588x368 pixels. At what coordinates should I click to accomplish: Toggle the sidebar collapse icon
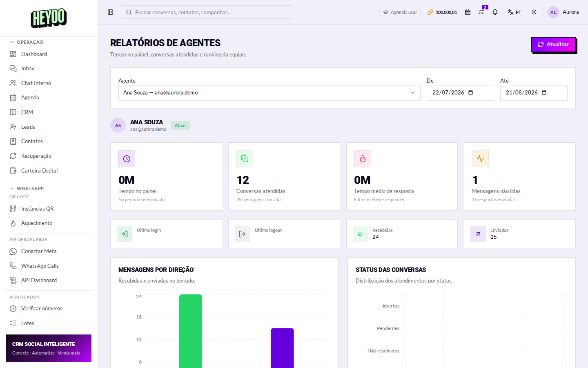pyautogui.click(x=110, y=12)
